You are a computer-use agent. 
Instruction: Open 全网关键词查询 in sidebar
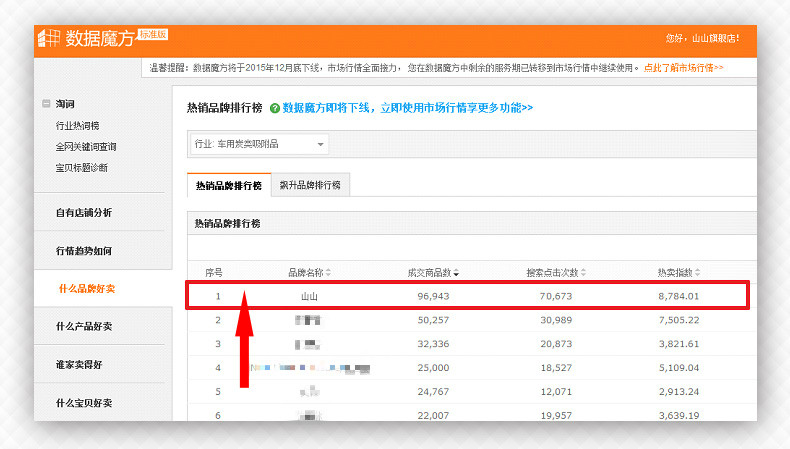pos(86,147)
